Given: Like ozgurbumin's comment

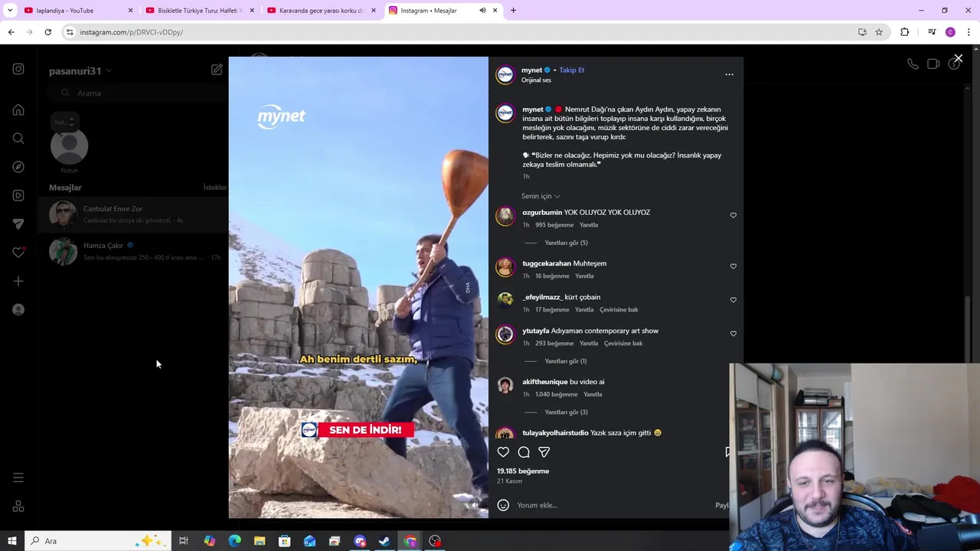Looking at the screenshot, I should pos(733,215).
